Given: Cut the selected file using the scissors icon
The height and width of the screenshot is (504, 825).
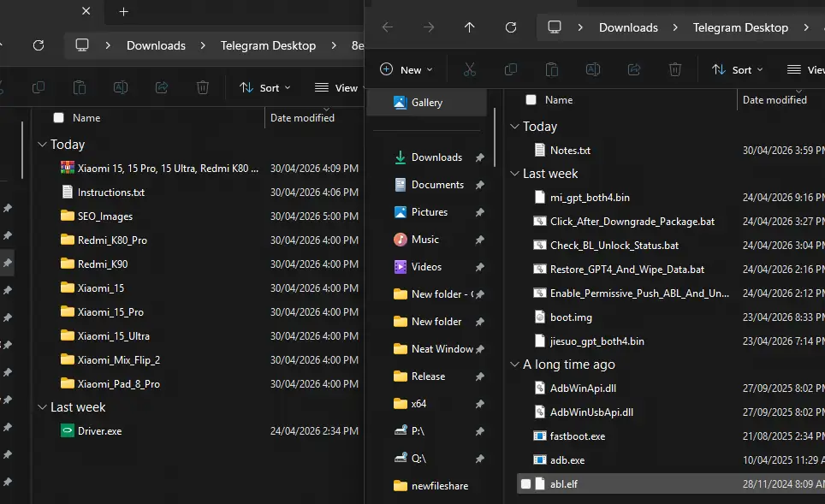Looking at the screenshot, I should 469,69.
